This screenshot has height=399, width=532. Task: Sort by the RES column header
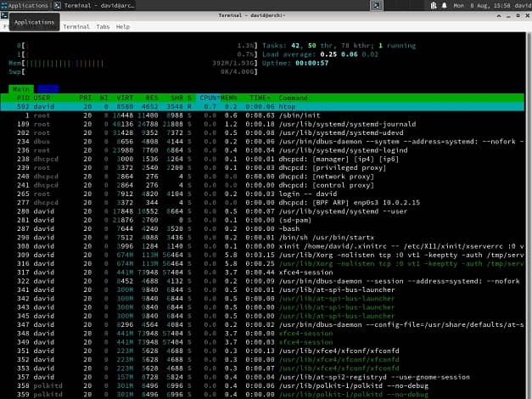pos(152,98)
